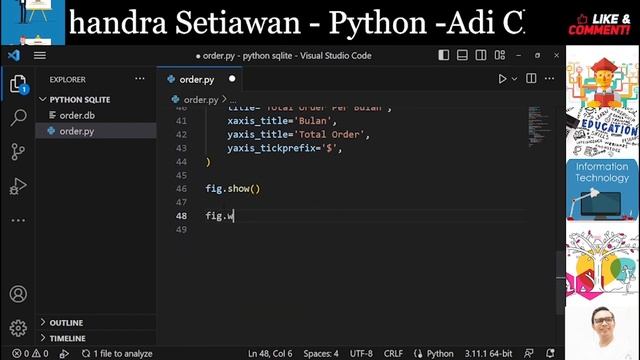Toggle the bottom panel layout icon
The image size is (640, 360).
(462, 55)
